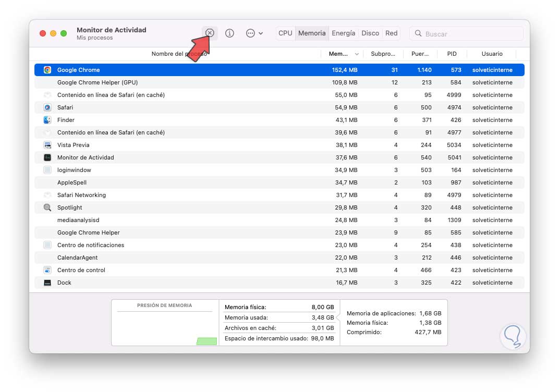
Task: Click the Vista Previa app icon
Action: 47,145
